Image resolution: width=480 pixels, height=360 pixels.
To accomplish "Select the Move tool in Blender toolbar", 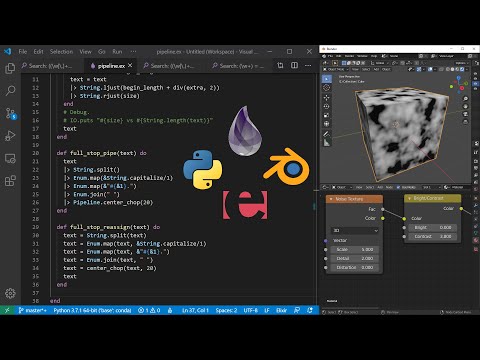I will pyautogui.click(x=327, y=97).
